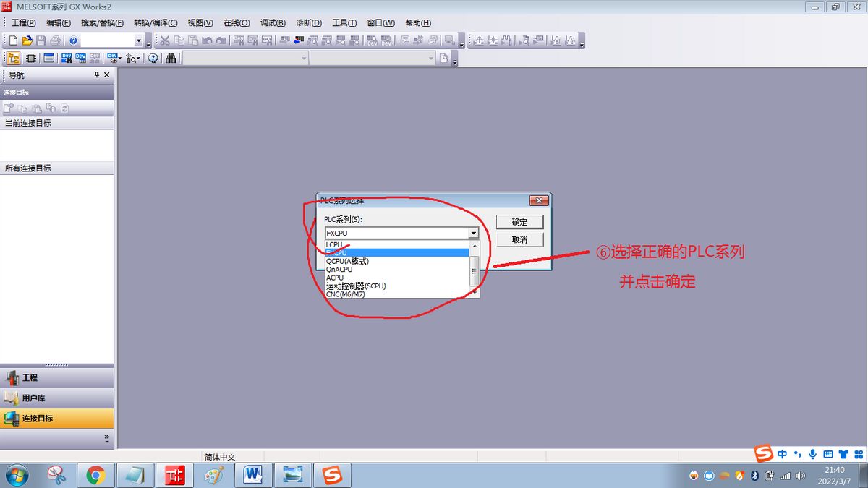This screenshot has width=868, height=488.
Task: Open Google Chrome from the taskbar
Action: [x=95, y=475]
